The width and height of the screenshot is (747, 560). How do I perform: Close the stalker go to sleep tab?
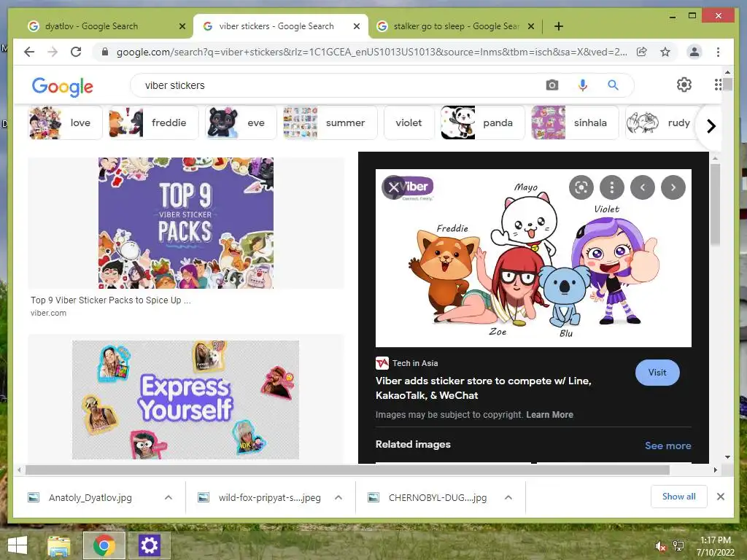(x=531, y=26)
